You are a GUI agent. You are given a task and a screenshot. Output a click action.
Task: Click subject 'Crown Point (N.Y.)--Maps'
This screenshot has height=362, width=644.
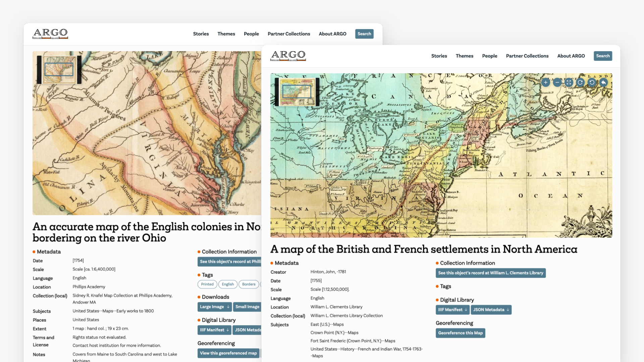coord(334,333)
